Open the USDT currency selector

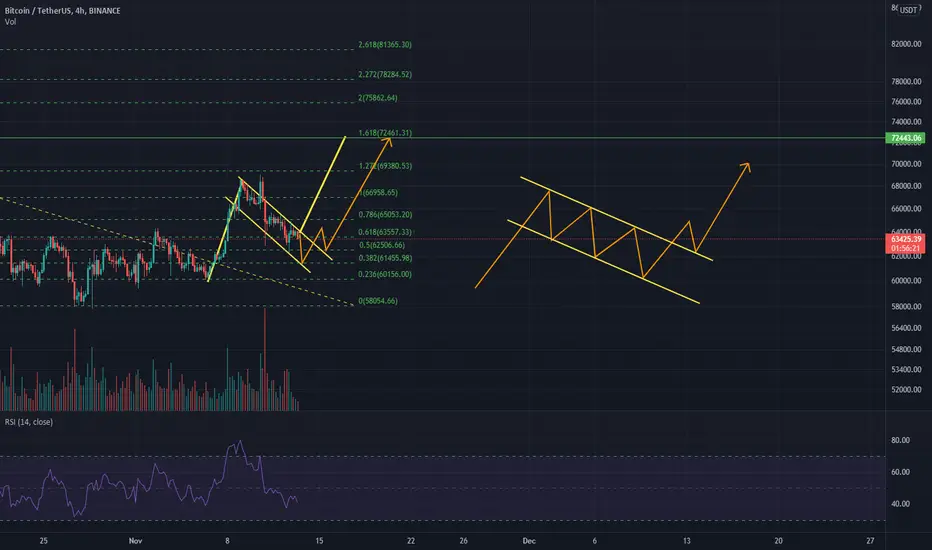(x=908, y=10)
